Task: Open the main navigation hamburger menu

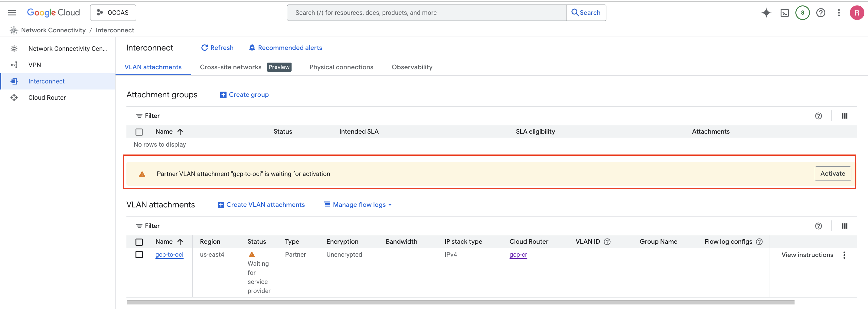Action: [12, 13]
